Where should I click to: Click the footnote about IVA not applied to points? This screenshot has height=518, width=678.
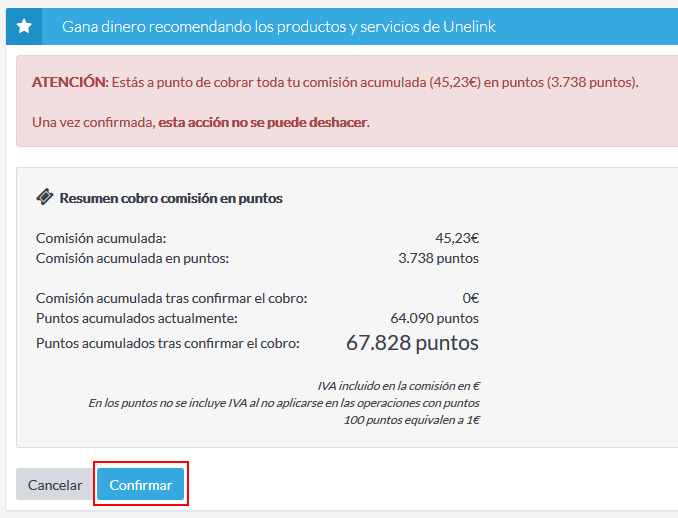(283, 403)
